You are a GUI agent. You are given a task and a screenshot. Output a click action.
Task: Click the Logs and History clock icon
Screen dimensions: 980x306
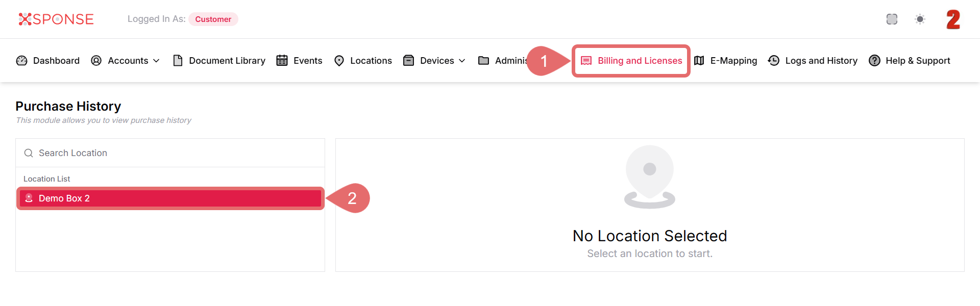pos(774,61)
